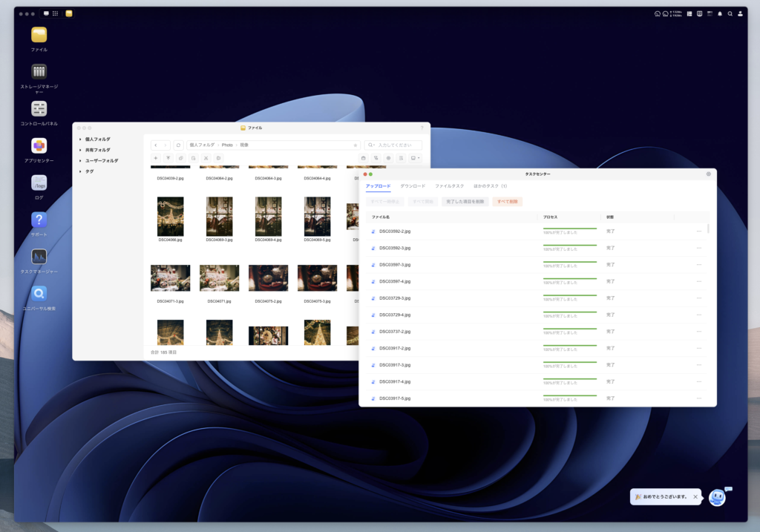Image resolution: width=760 pixels, height=532 pixels.
Task: Open the view mode dropdown in file toolbar
Action: click(x=416, y=158)
